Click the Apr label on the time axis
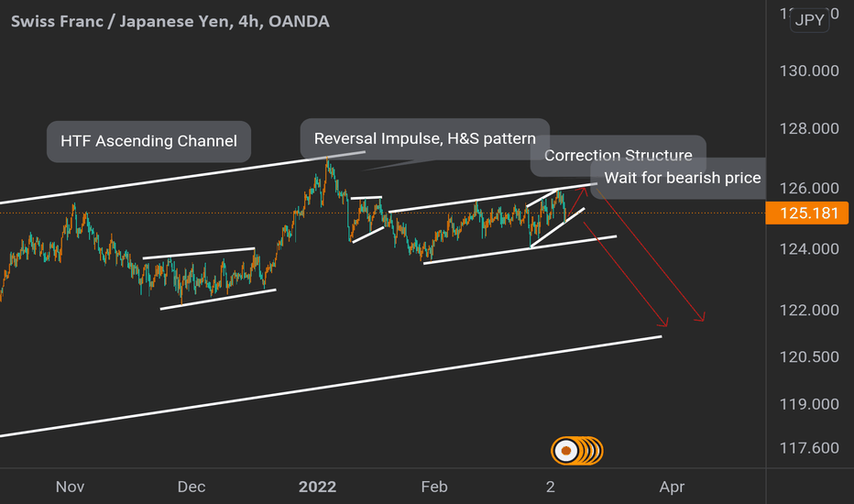The image size is (854, 504). [x=672, y=486]
